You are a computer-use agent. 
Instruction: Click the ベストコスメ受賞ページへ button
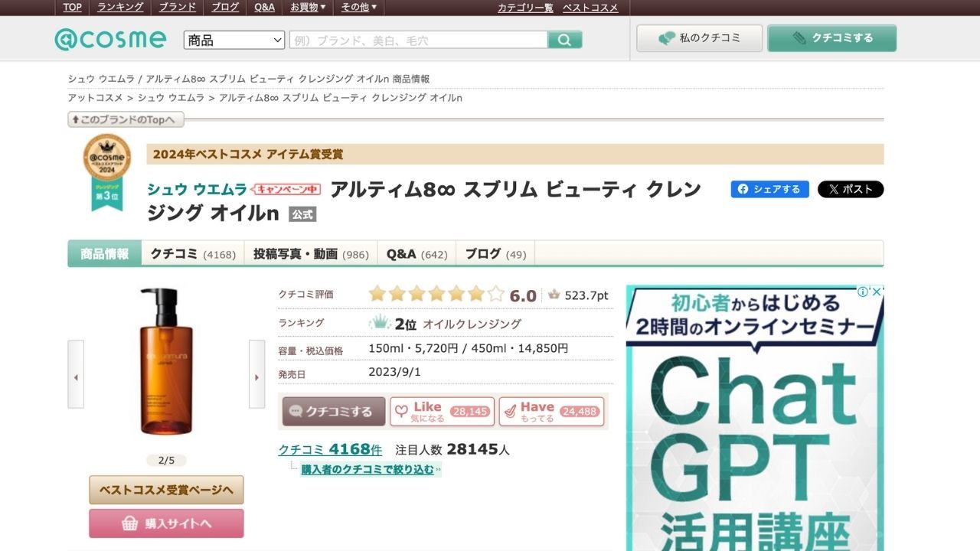(166, 490)
